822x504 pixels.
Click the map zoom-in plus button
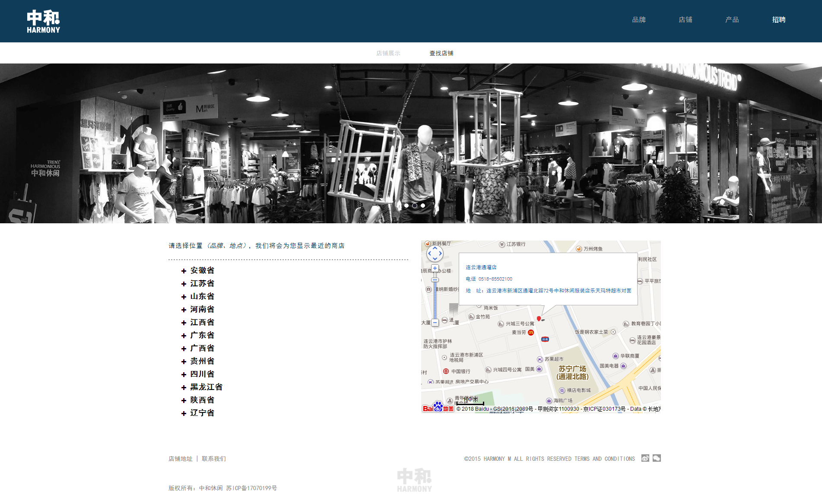435,268
